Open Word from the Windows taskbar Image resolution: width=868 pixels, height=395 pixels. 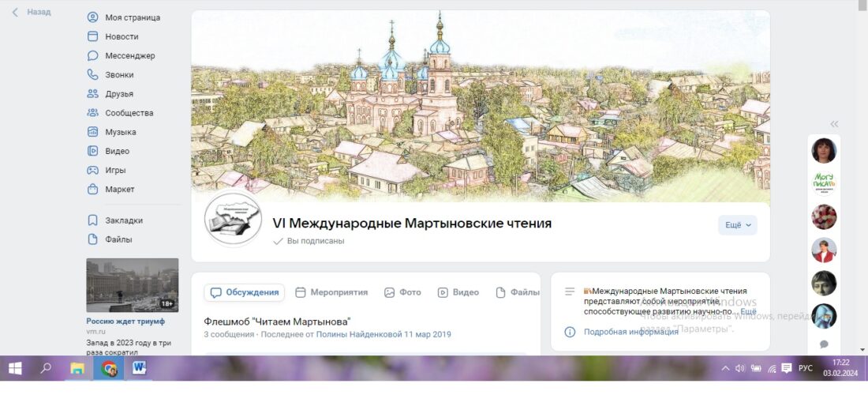pos(139,368)
